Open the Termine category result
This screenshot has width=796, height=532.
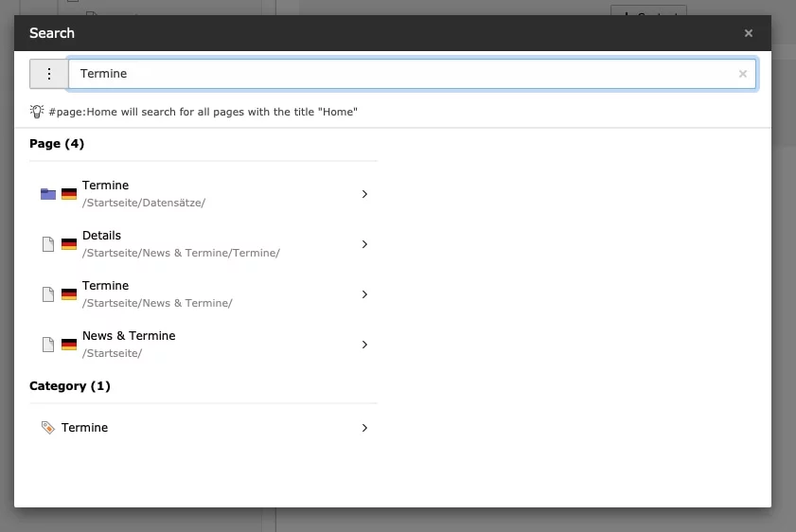203,428
